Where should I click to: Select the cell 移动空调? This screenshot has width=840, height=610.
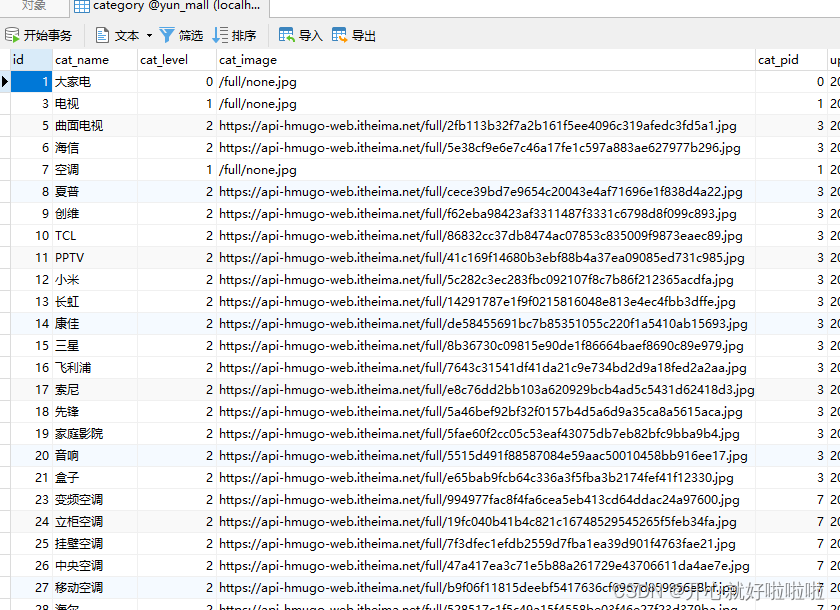95,587
